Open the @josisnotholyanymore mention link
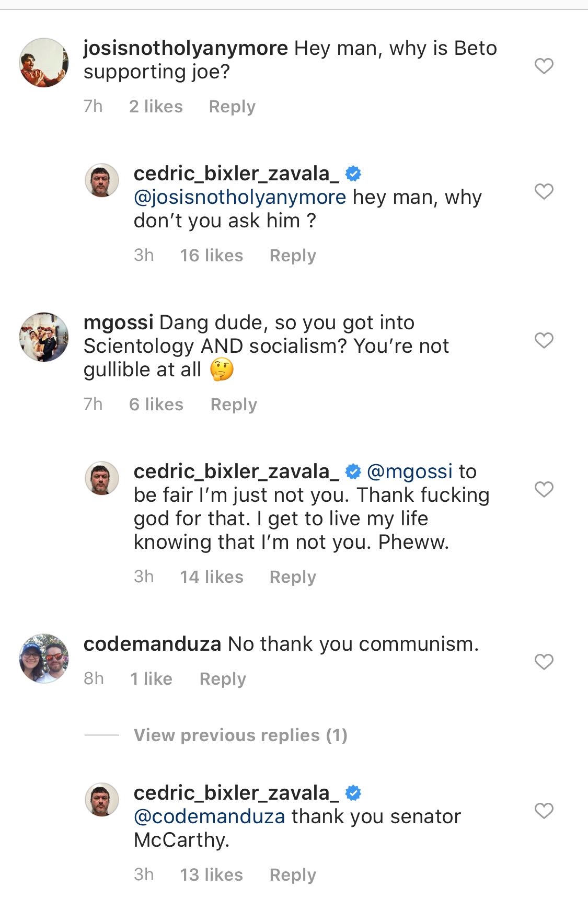Viewport: 588px width, 899px height. (x=240, y=198)
